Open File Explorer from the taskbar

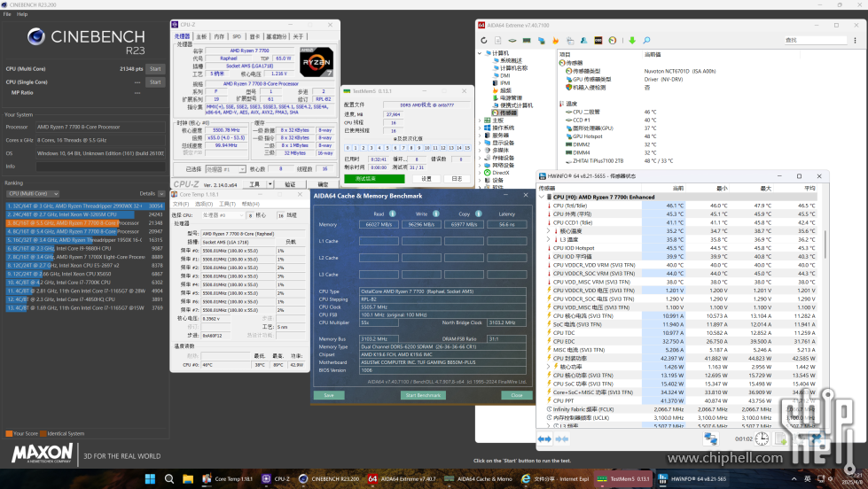pos(188,479)
